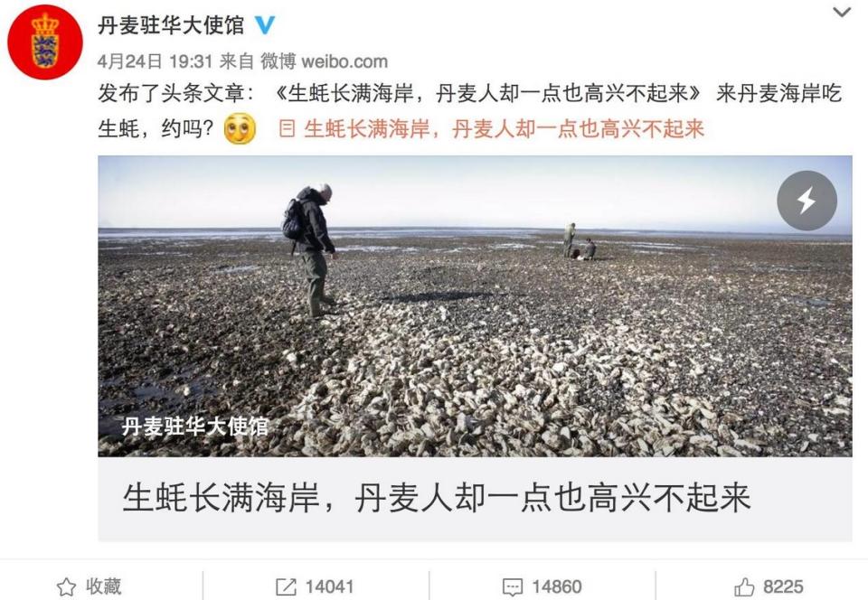Click the lightning fast-read icon on image
868x600 pixels.
coord(807,201)
